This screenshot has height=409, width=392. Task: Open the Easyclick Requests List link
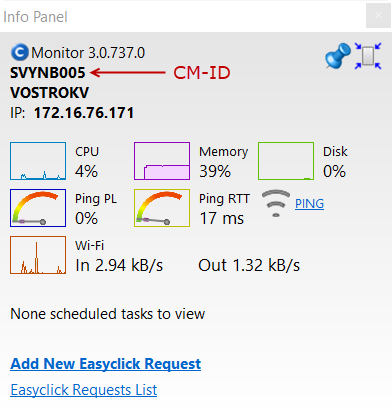coord(84,390)
